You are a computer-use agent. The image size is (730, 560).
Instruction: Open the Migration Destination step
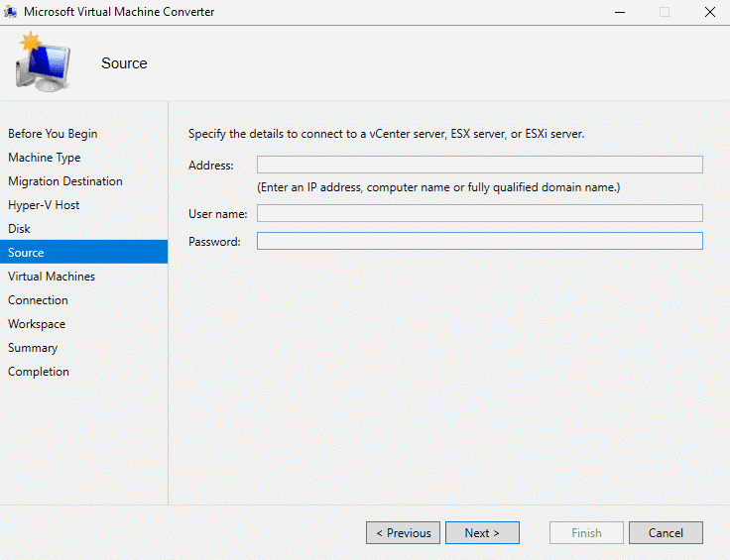65,181
